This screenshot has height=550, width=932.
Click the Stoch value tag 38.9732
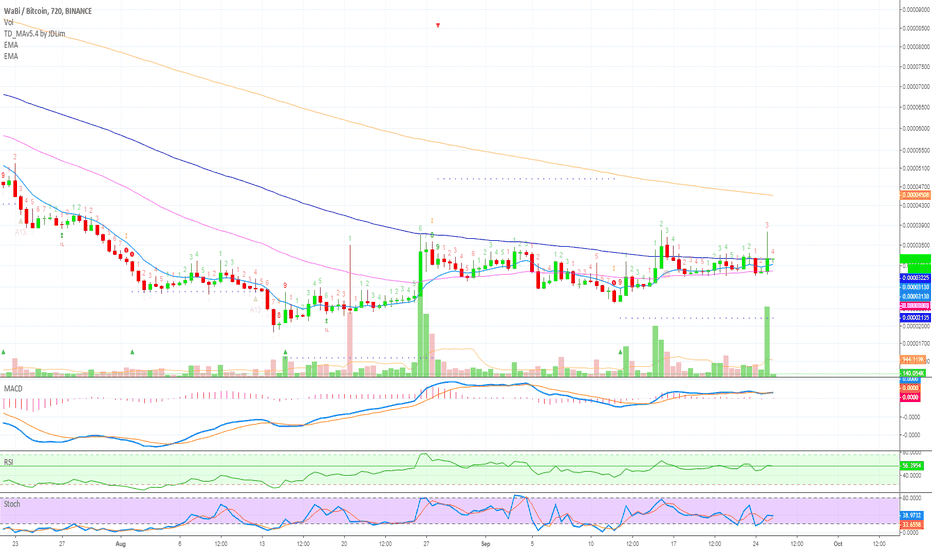912,516
